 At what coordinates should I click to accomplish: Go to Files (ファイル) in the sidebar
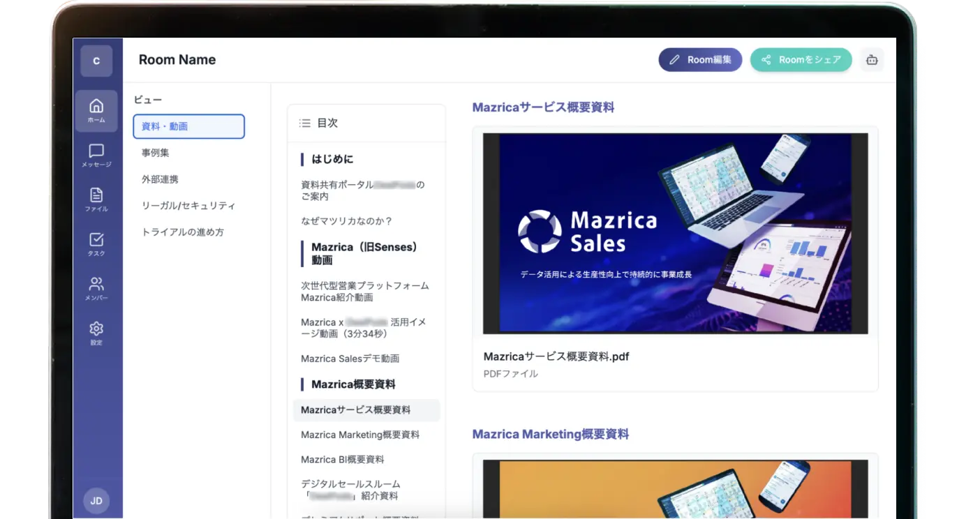click(96, 200)
